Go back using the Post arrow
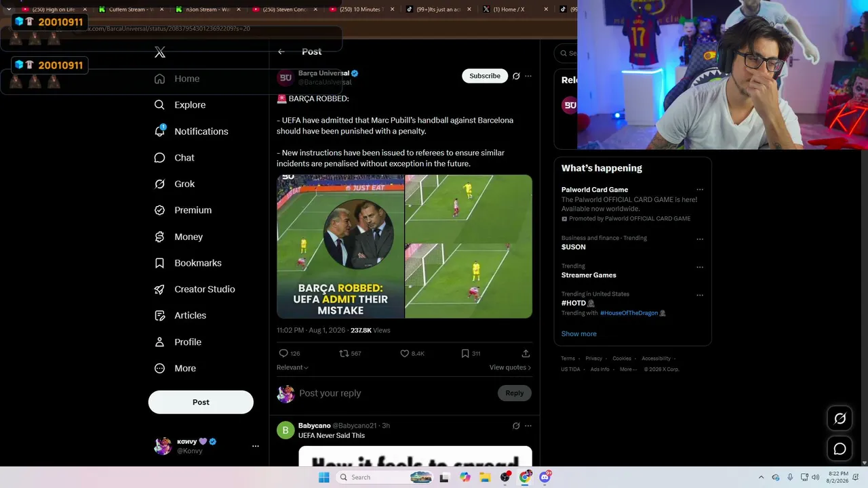The image size is (868, 488). [281, 52]
